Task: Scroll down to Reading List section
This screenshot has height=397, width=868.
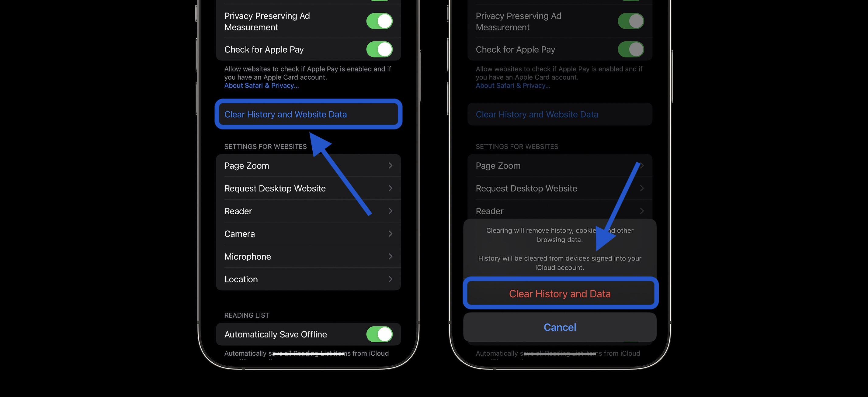Action: 246,315
